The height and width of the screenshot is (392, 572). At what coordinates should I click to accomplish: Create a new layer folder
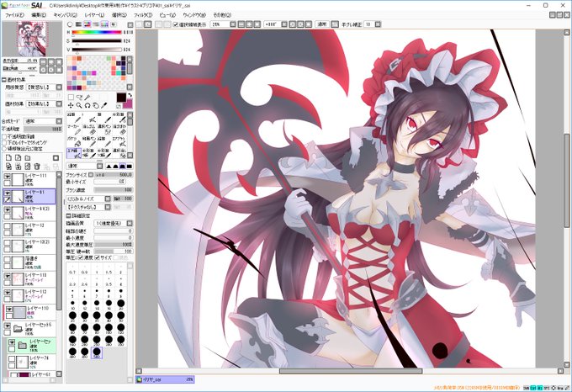(x=28, y=158)
